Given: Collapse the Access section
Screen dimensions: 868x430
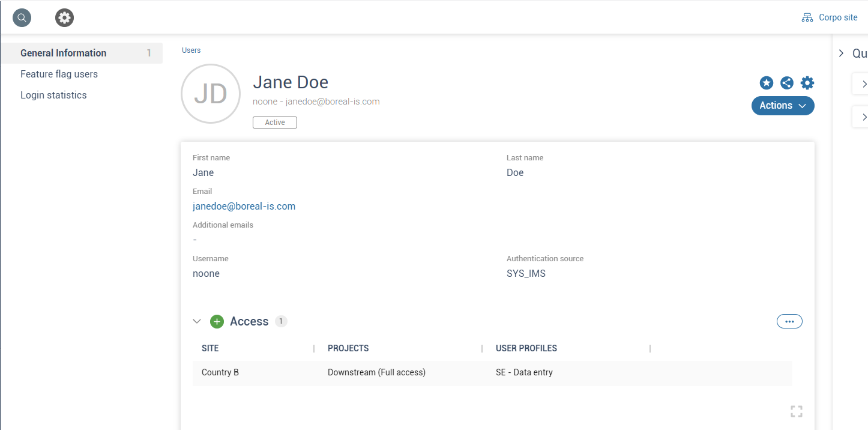Looking at the screenshot, I should pos(197,321).
